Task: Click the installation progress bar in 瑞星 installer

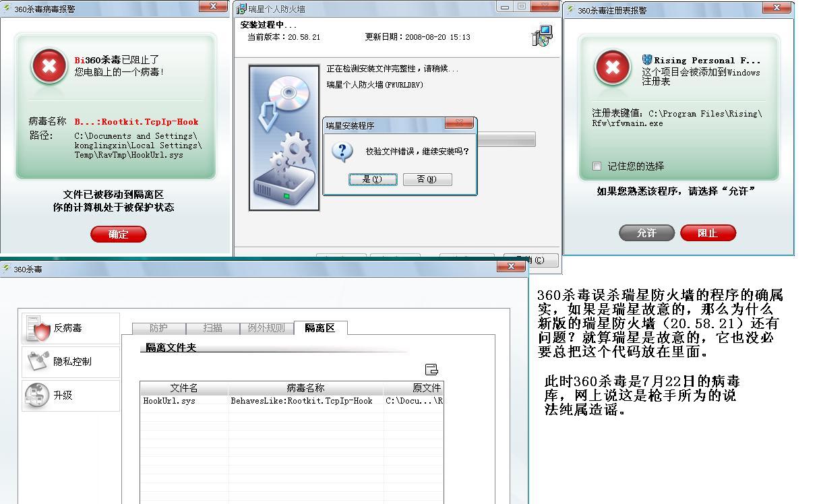Action: click(x=506, y=139)
